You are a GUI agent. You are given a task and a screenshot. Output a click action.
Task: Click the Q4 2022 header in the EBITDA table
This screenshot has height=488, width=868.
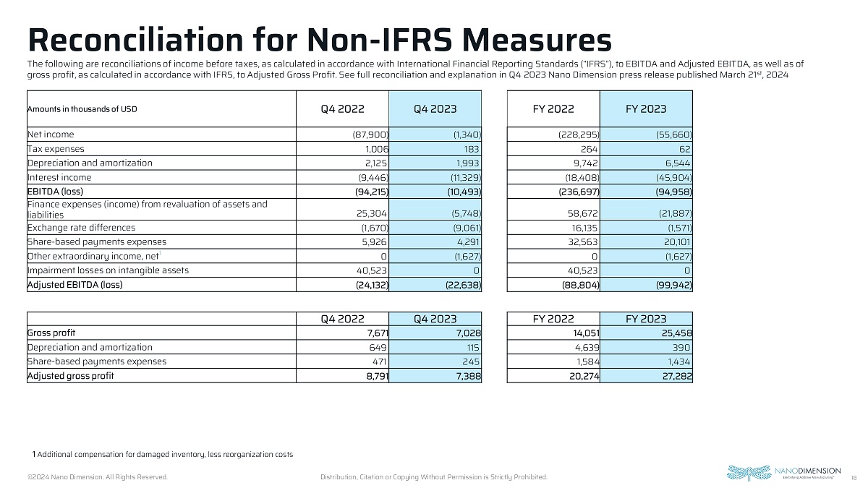[341, 109]
